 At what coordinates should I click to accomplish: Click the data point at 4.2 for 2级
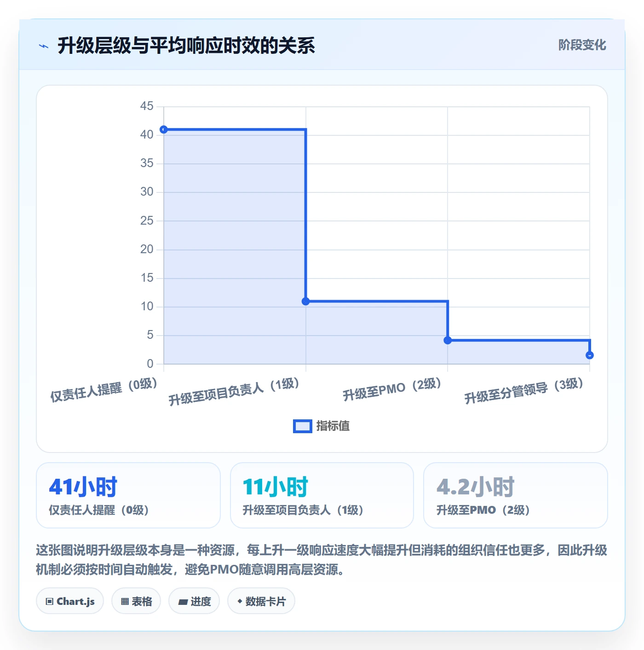tap(448, 340)
